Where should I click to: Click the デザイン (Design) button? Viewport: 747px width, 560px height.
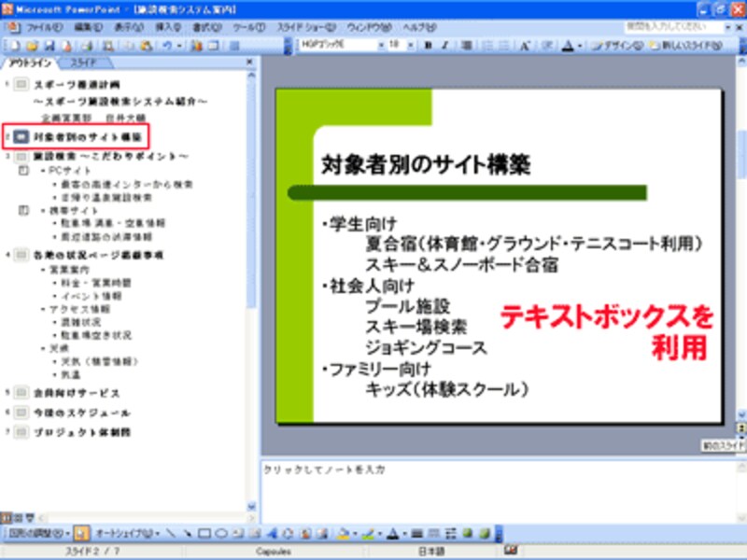point(617,46)
